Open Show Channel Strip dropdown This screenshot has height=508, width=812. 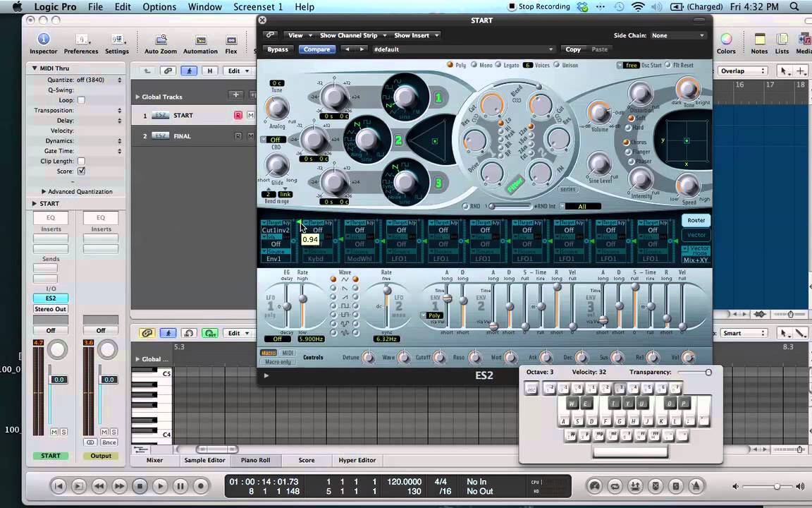[x=353, y=35]
